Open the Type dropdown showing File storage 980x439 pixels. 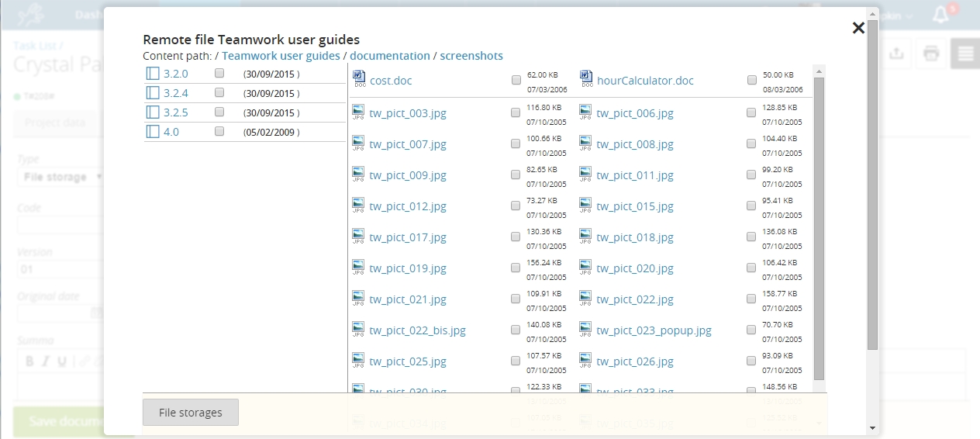pos(60,177)
